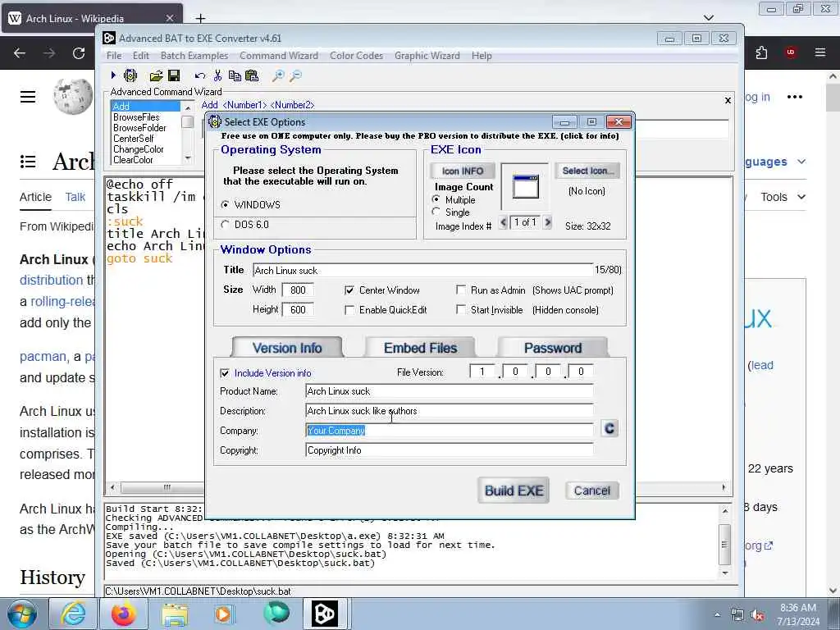Open the Color Codes menu
Screen dimensions: 840x630
(x=356, y=56)
